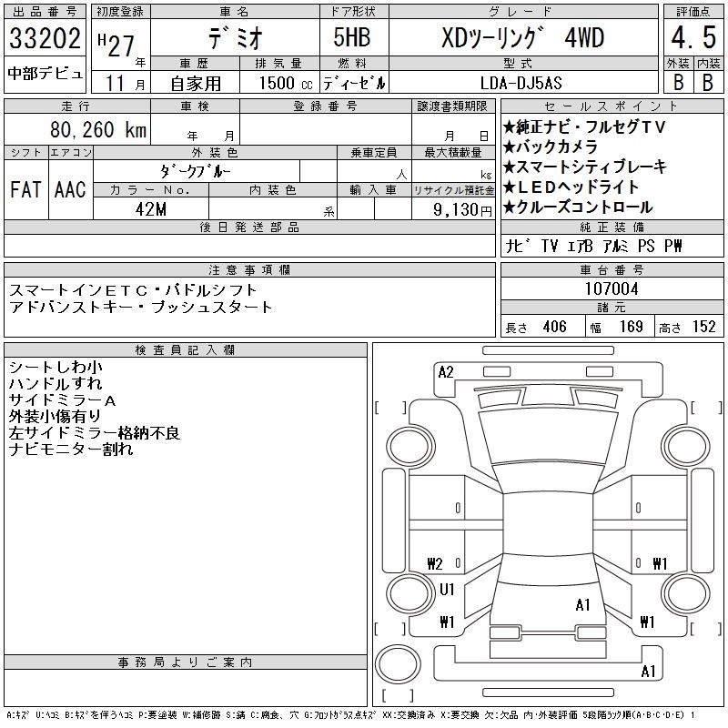The height and width of the screenshot is (728, 728).
Task: Click the model code LDA-DJ5AS
Action: coord(522,82)
